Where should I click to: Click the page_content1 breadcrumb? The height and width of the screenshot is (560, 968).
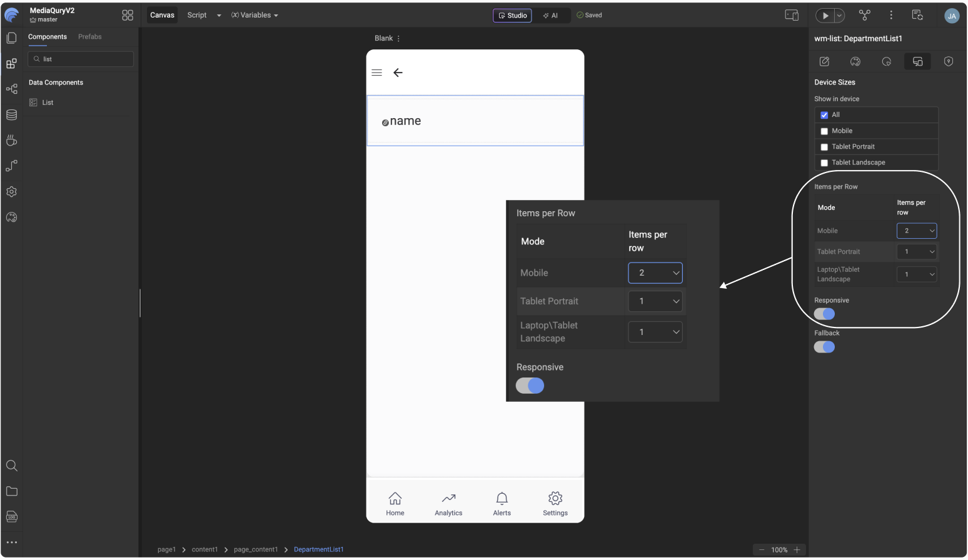pos(256,549)
